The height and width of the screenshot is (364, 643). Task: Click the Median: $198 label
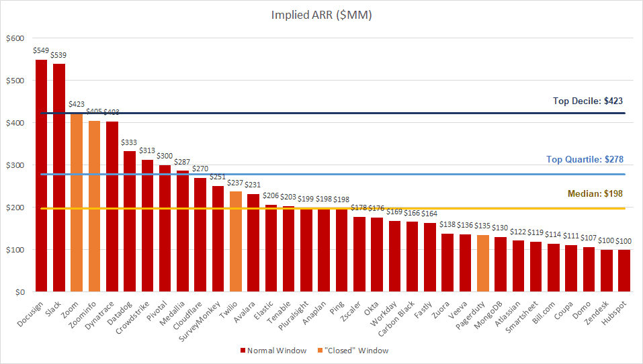click(x=595, y=193)
